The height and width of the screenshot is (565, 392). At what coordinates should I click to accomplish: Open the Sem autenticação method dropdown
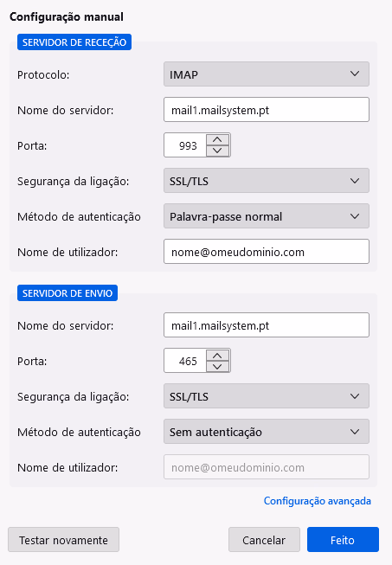[267, 431]
